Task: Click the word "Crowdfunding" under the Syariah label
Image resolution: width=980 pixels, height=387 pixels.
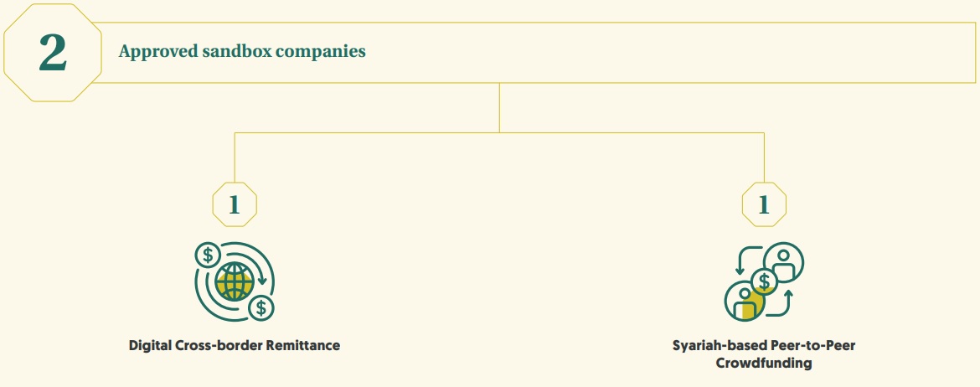Action: pyautogui.click(x=764, y=364)
